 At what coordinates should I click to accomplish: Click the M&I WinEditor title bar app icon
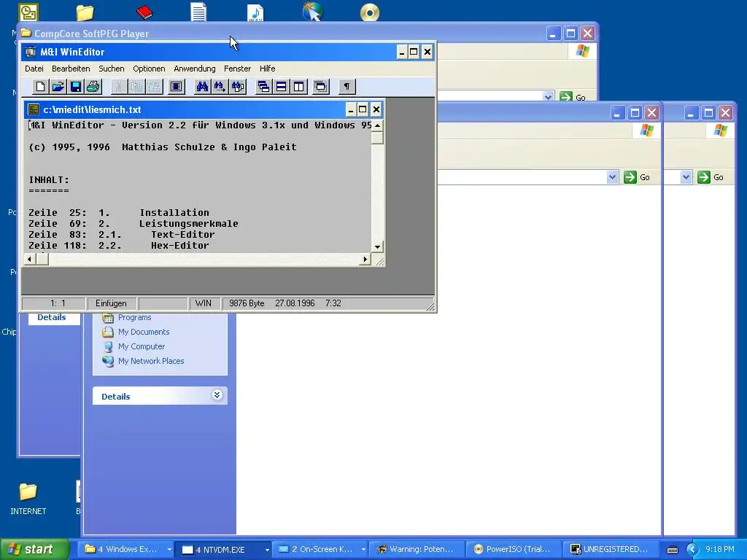pos(31,52)
